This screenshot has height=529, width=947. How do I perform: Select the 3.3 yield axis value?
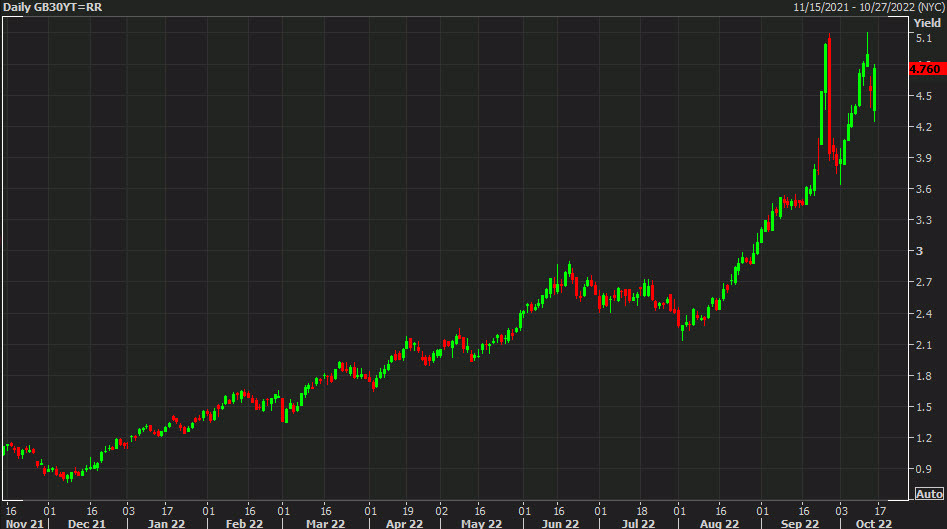pos(923,220)
